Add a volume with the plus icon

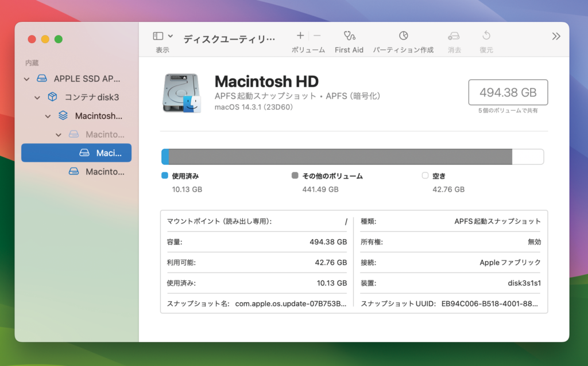coord(300,36)
